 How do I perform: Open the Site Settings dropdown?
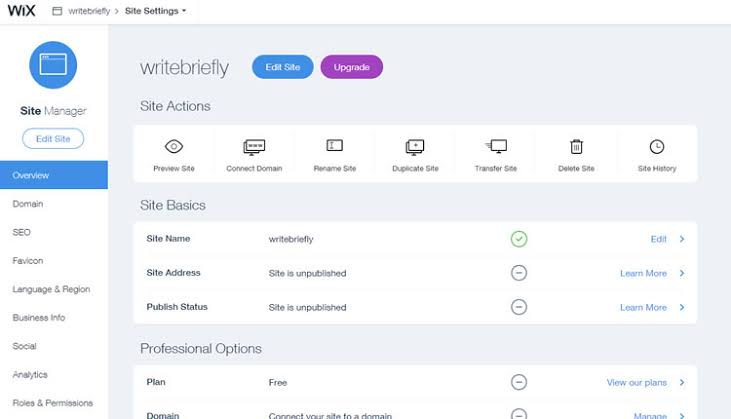(155, 11)
